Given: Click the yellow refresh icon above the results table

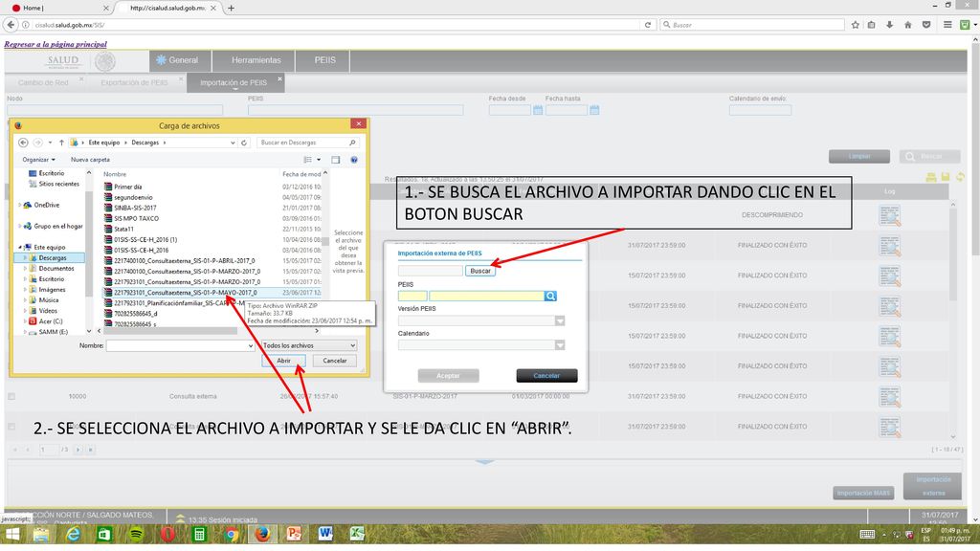Looking at the screenshot, I should (960, 177).
